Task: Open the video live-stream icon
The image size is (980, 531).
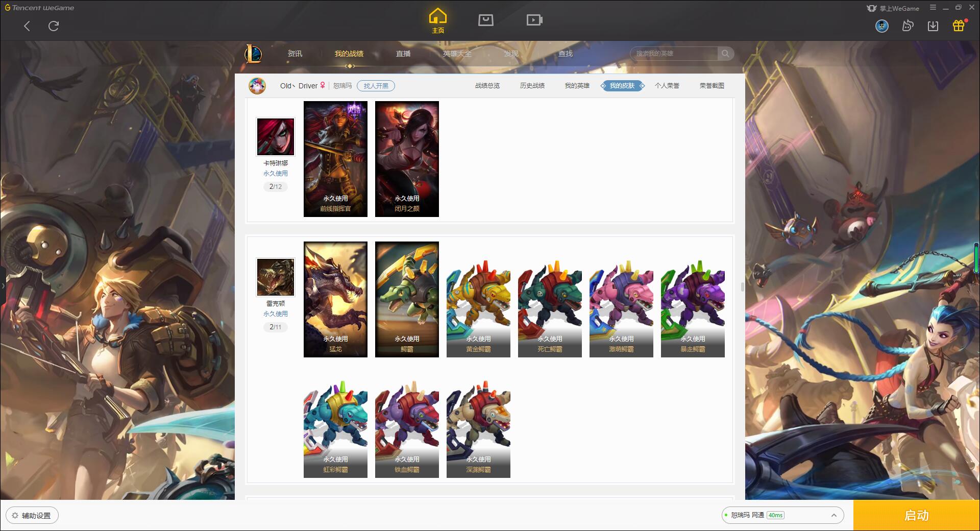Action: 534,20
